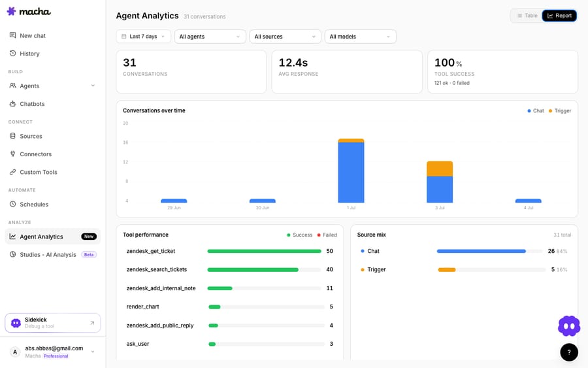Open the All sources dropdown
Image resolution: width=588 pixels, height=368 pixels.
tap(285, 37)
